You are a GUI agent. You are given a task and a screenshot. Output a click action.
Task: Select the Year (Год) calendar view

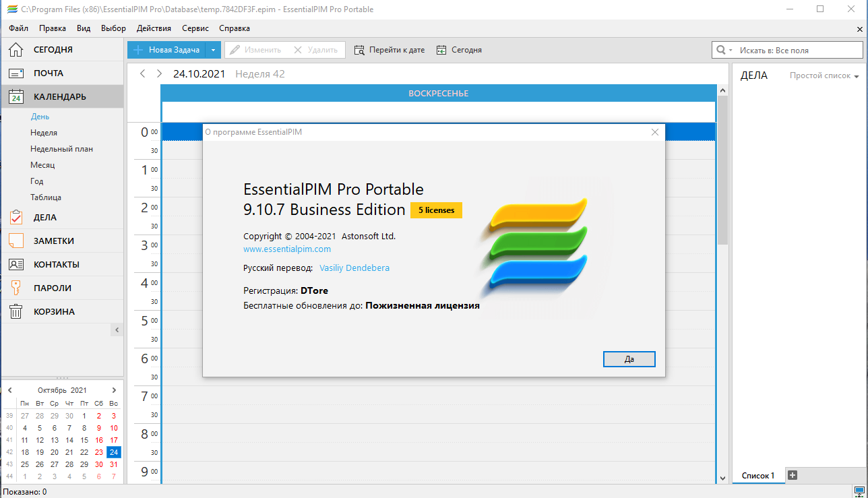[37, 181]
